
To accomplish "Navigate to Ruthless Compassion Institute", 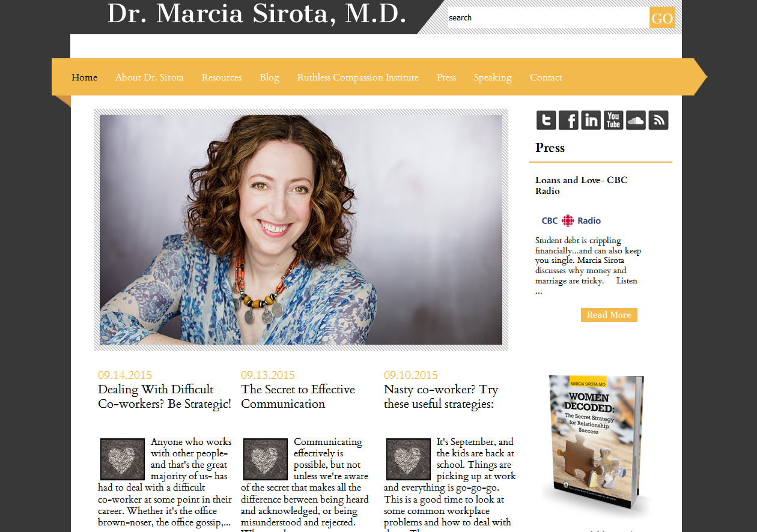I will click(x=358, y=77).
